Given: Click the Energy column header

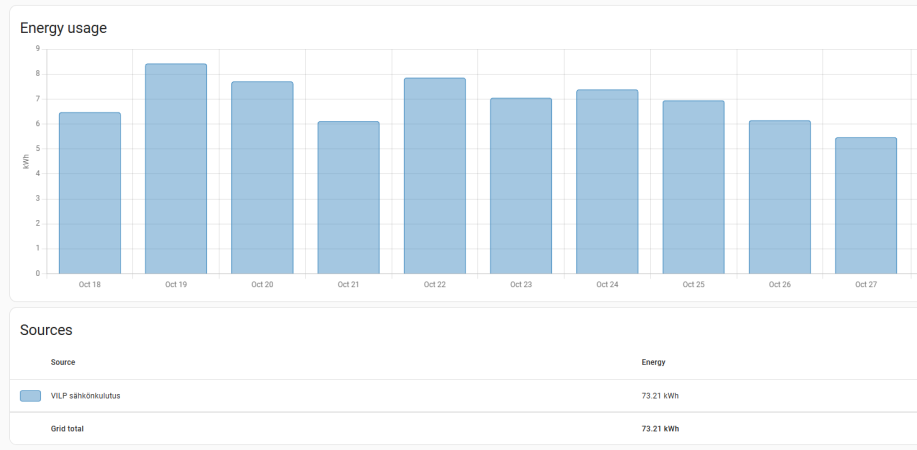Looking at the screenshot, I should [x=653, y=362].
